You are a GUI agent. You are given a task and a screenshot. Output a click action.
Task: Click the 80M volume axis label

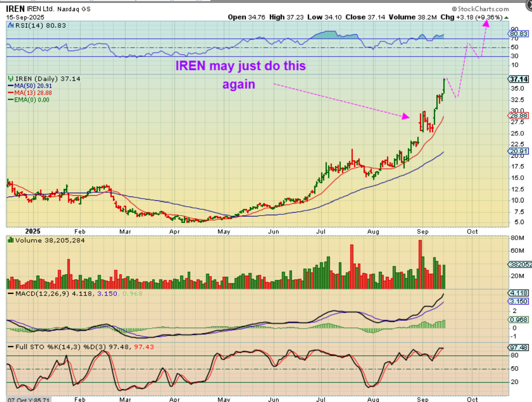(516, 238)
